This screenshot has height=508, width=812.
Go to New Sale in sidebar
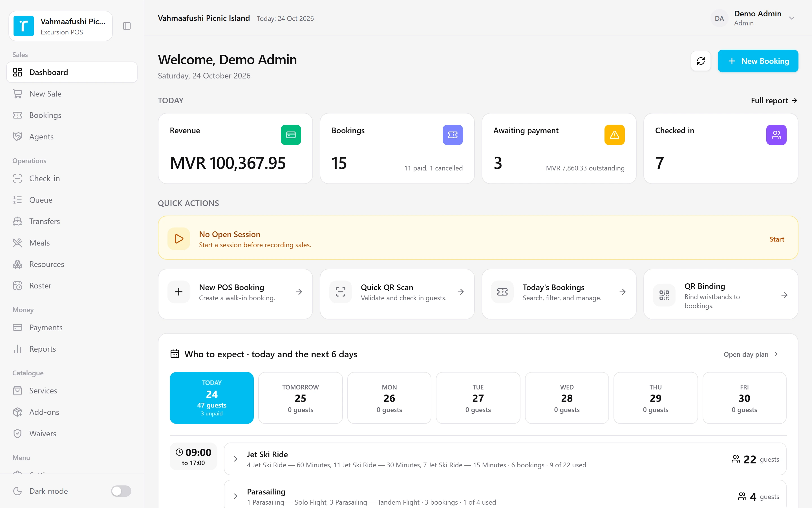tap(72, 94)
